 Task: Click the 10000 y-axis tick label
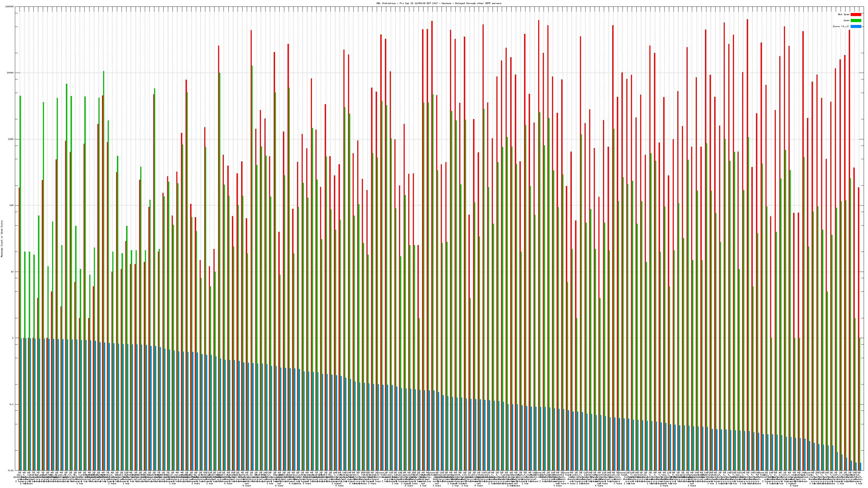click(11, 73)
